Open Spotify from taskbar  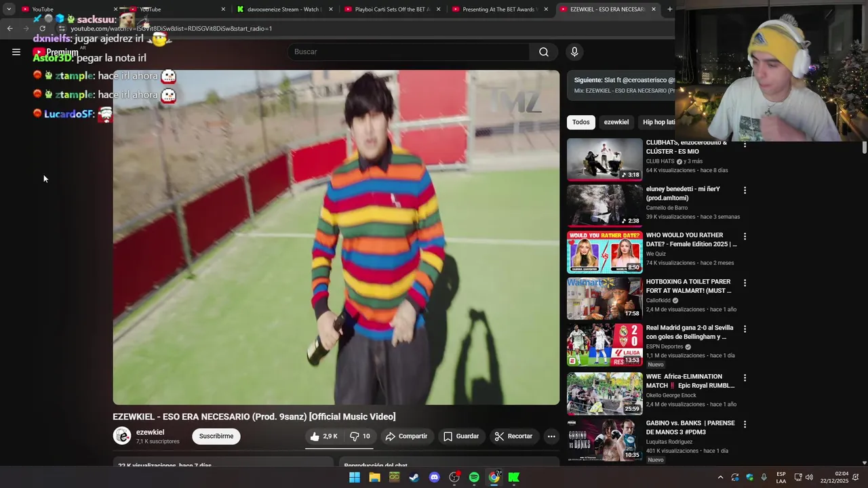coord(474,477)
